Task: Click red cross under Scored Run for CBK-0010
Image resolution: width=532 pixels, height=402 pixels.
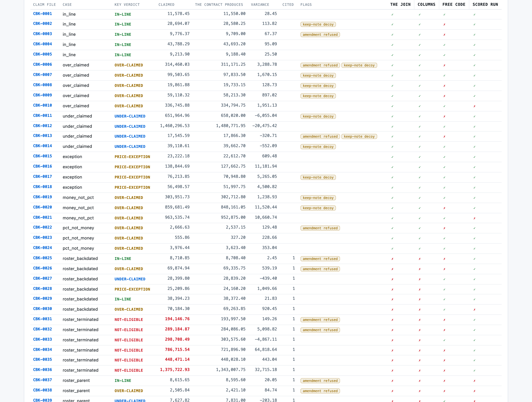Action: (474, 106)
